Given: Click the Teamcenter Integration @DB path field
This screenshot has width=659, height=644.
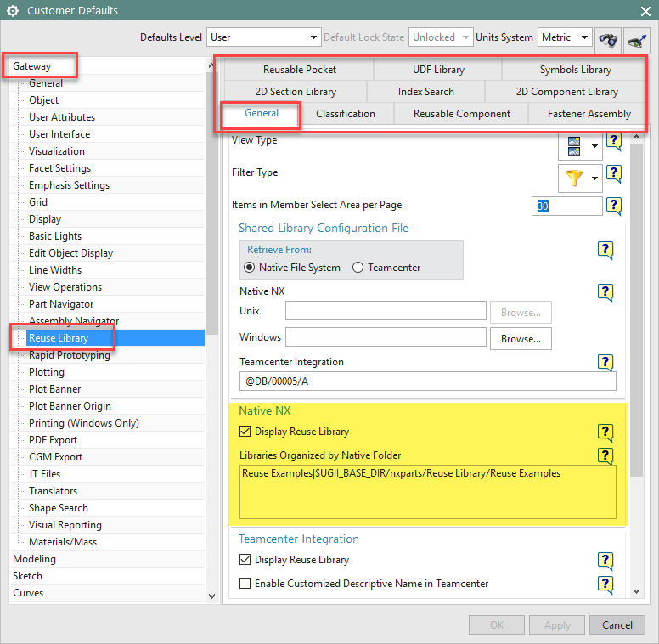Looking at the screenshot, I should 428,381.
